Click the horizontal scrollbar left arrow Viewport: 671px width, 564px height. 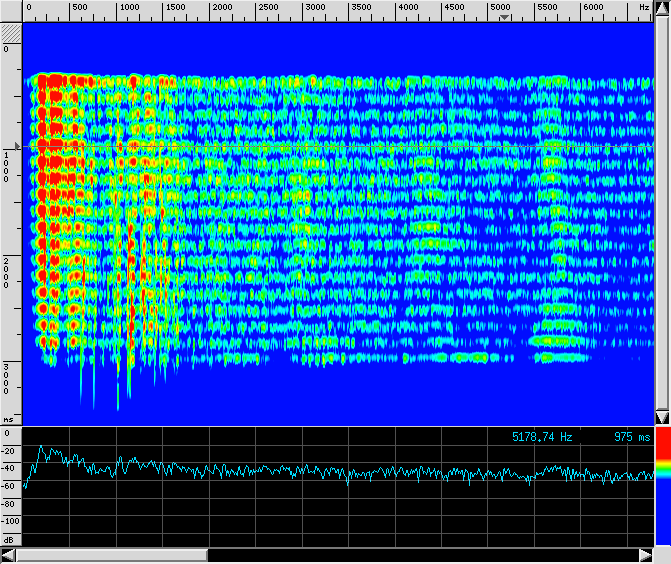coord(8,555)
